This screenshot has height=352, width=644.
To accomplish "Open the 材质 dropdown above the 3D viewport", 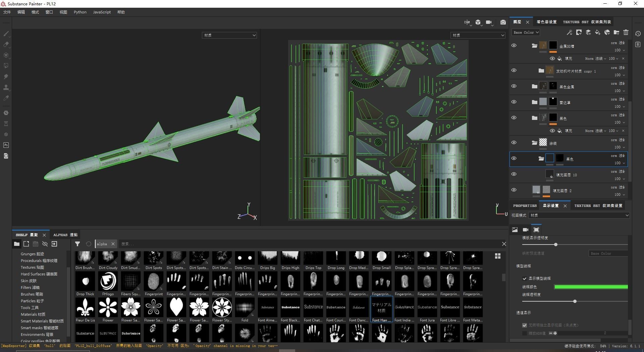I will (229, 35).
